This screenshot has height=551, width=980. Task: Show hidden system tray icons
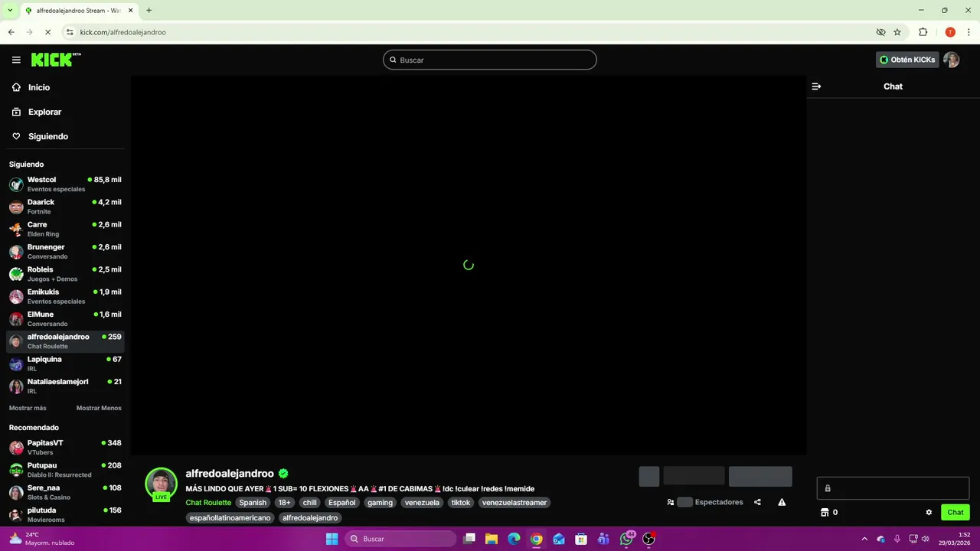864,539
